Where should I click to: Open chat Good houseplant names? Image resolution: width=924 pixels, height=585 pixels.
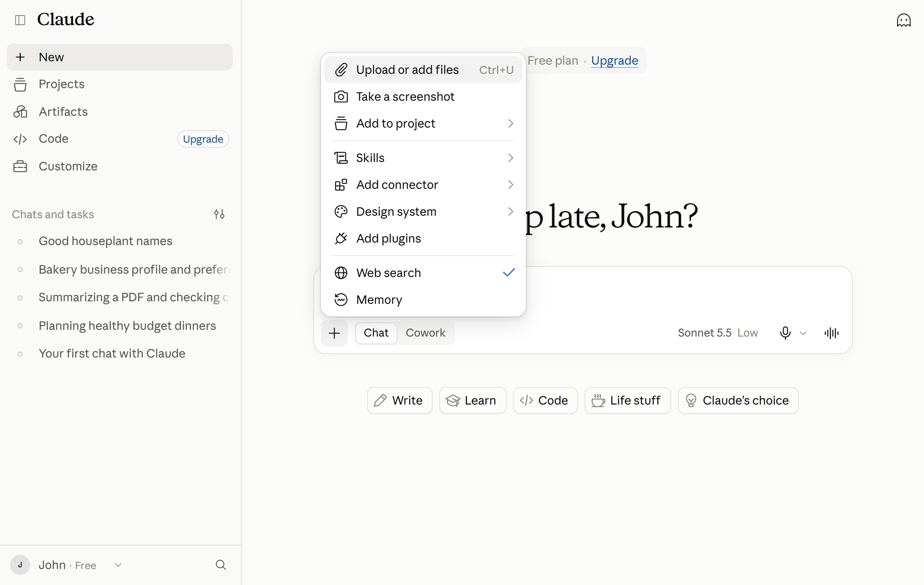click(x=120, y=241)
